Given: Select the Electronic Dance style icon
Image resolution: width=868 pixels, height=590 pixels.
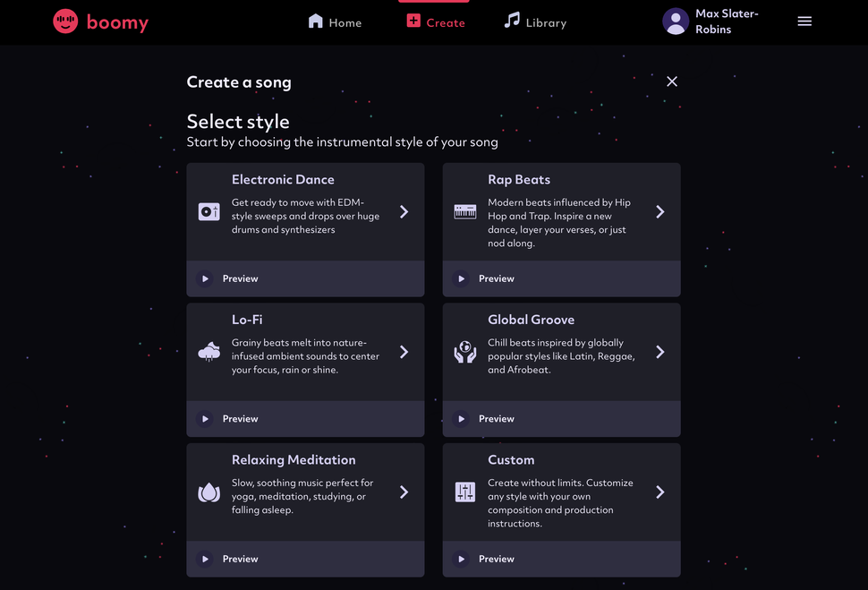Looking at the screenshot, I should (x=208, y=212).
